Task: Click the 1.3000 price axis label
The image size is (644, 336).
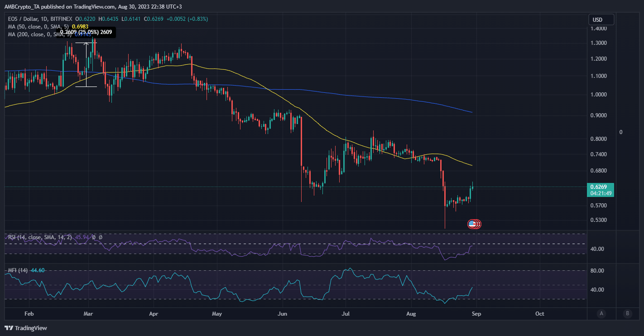Action: pos(599,43)
